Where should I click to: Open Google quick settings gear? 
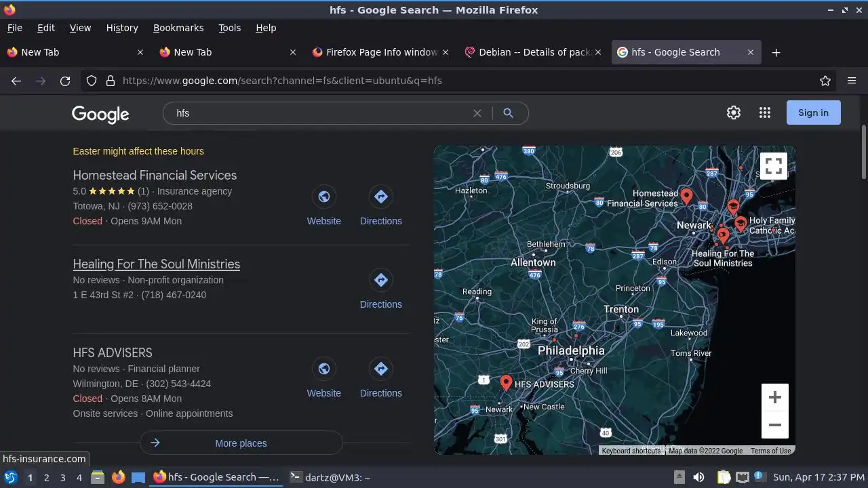click(734, 113)
